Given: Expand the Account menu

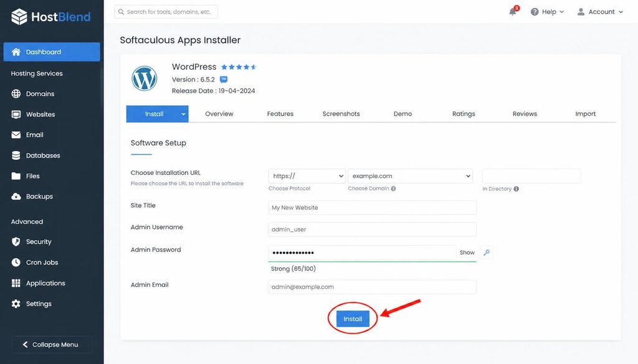Looking at the screenshot, I should tap(600, 12).
